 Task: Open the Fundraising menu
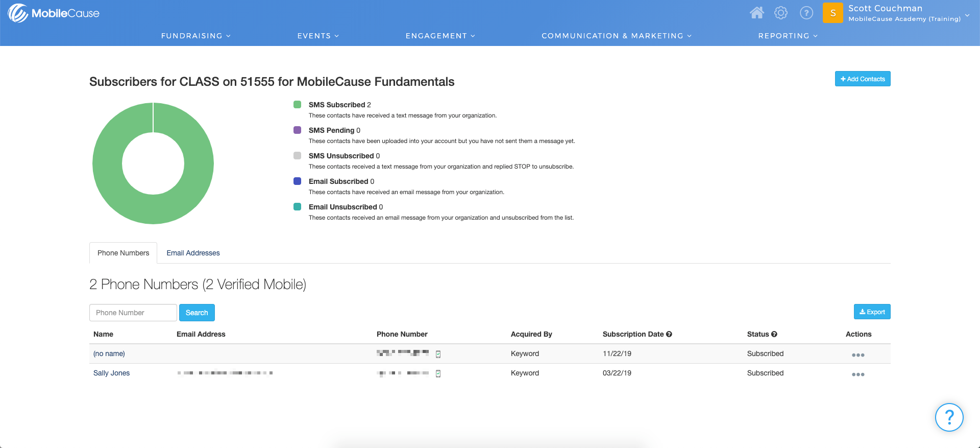[196, 36]
